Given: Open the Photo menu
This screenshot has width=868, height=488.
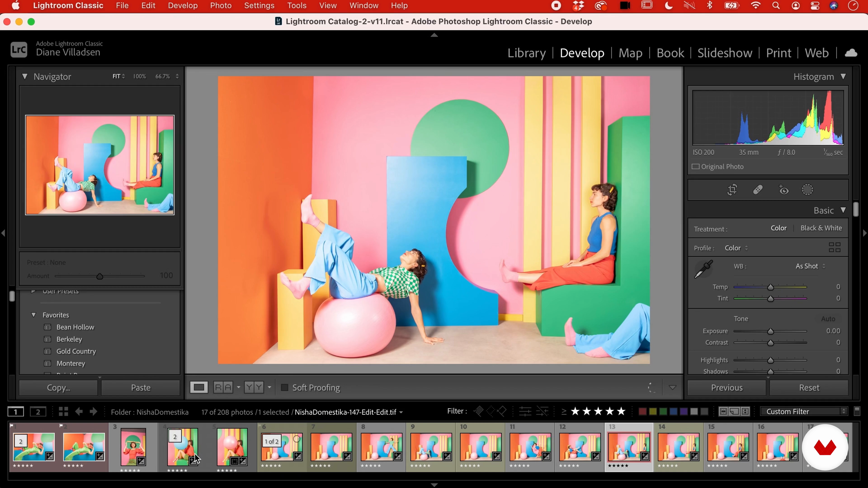Looking at the screenshot, I should [x=221, y=6].
